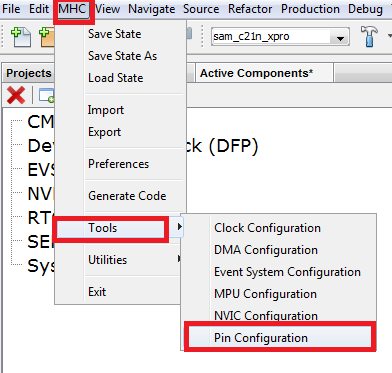Click the Build Project hammer icon

coord(369,36)
